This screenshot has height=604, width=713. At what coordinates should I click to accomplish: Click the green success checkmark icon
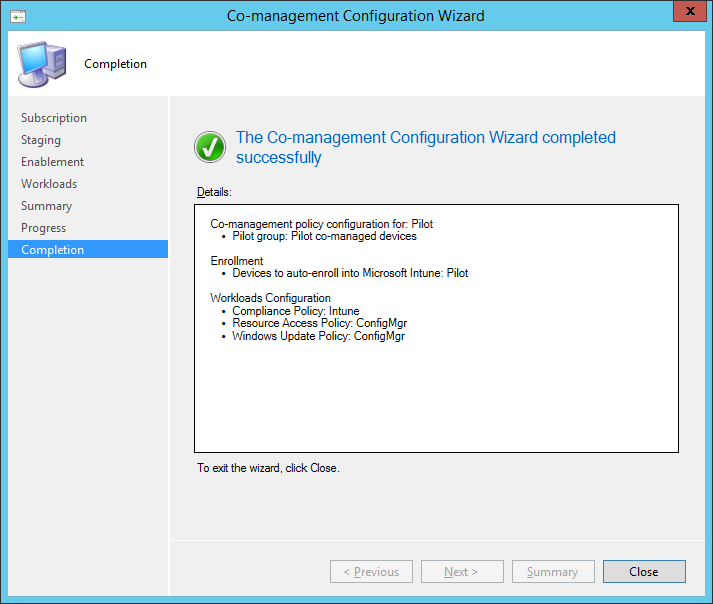[x=210, y=147]
